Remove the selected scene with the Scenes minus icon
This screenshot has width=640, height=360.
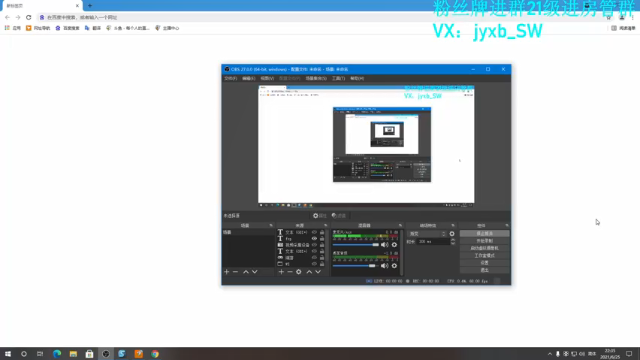(236, 272)
